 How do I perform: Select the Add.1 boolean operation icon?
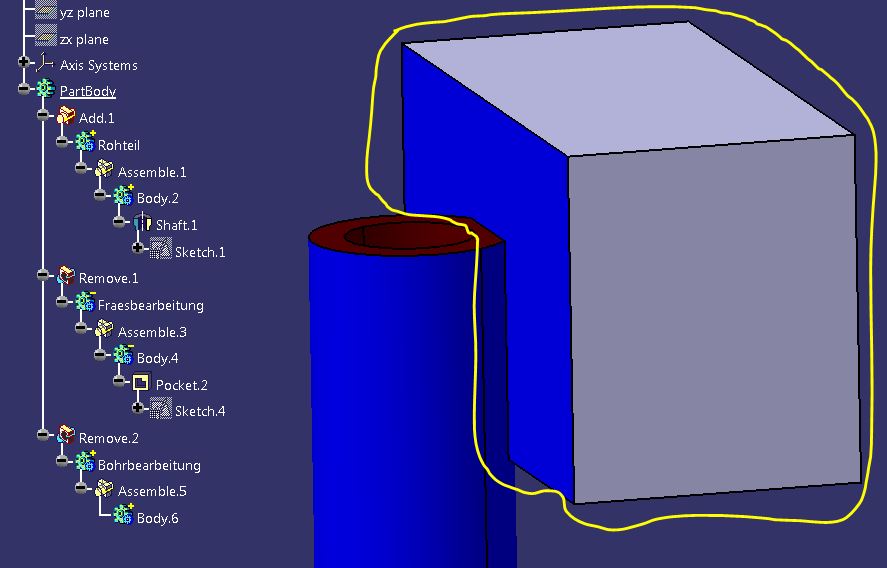(x=66, y=116)
